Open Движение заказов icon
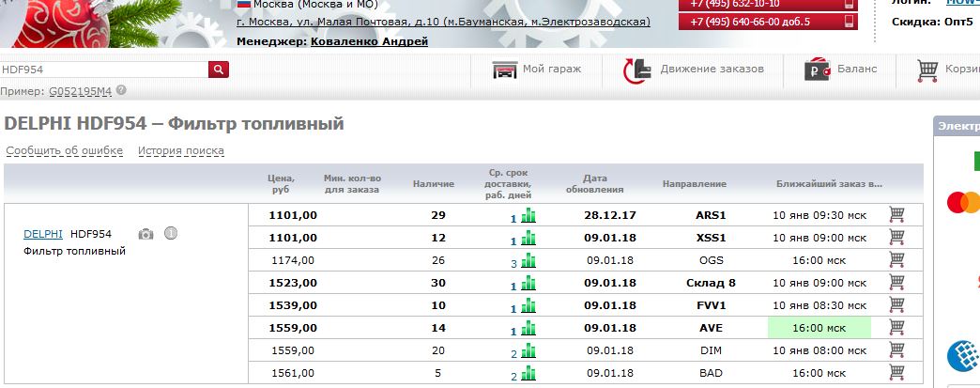Viewport: 980px width, 388px height. (637, 70)
